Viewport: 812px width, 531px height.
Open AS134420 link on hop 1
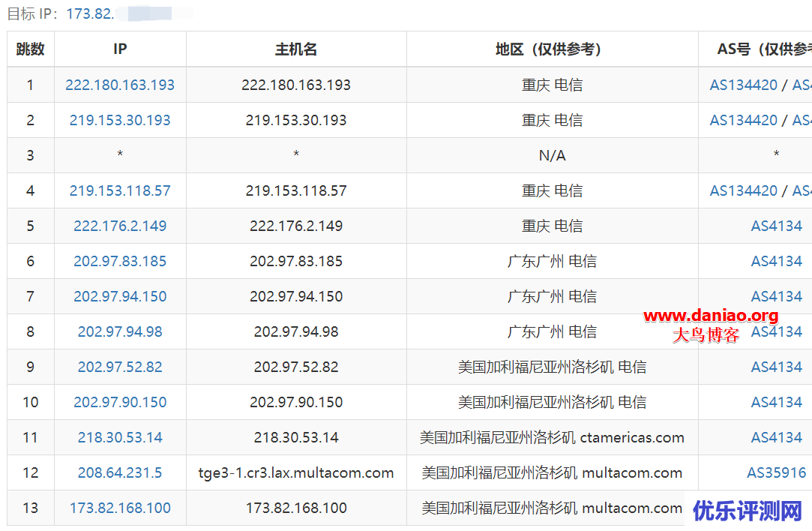point(743,85)
